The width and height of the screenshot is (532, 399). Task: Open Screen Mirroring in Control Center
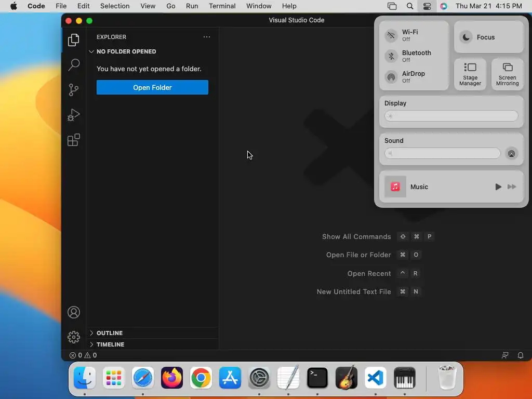tap(507, 74)
